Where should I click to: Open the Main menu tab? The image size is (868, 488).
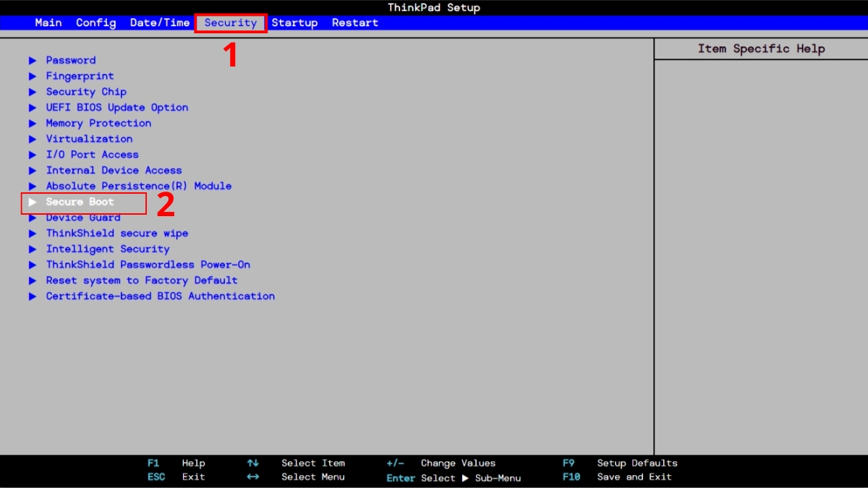[x=48, y=22]
